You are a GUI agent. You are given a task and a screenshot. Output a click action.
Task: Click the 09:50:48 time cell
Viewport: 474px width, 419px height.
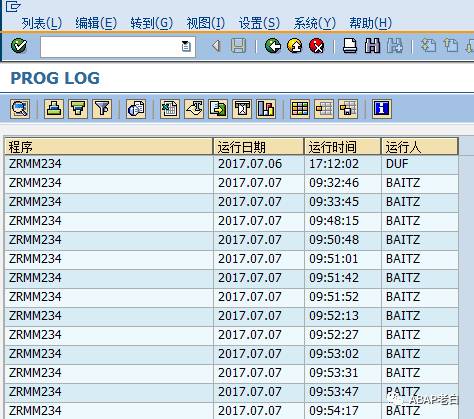point(342,240)
